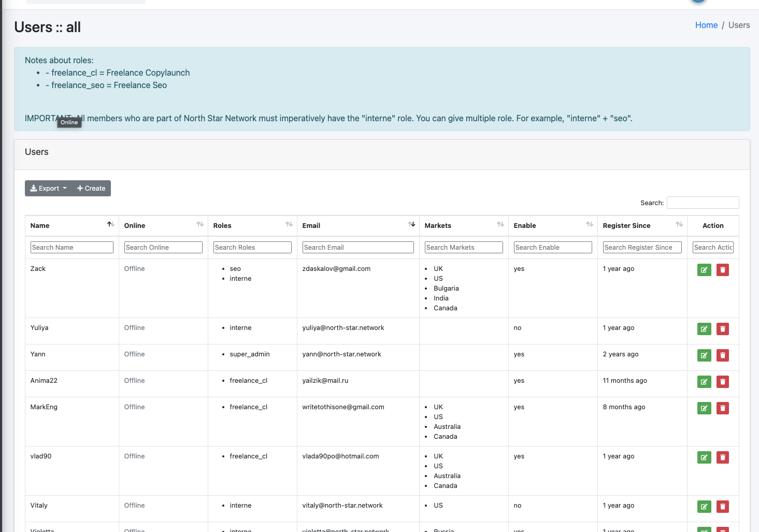
Task: Delete user Yann using the trash icon
Action: tap(722, 355)
